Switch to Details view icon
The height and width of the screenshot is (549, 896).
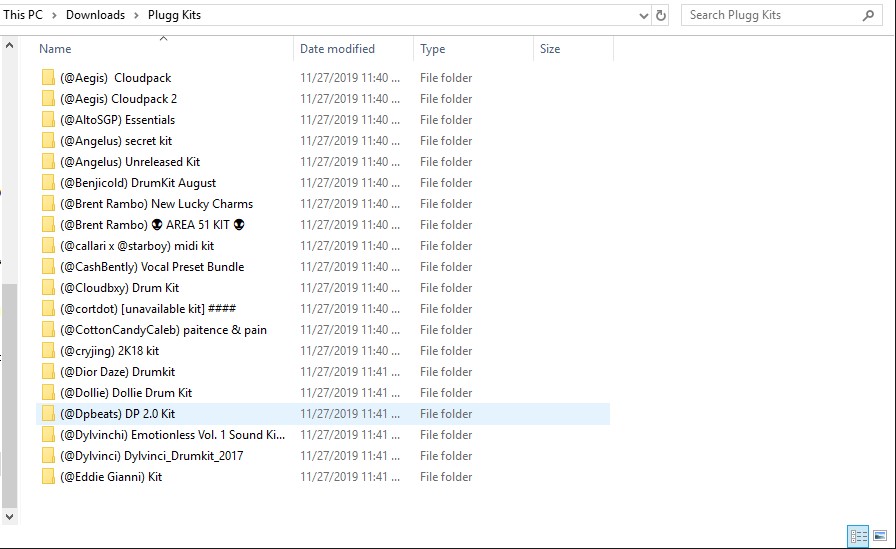[x=858, y=536]
